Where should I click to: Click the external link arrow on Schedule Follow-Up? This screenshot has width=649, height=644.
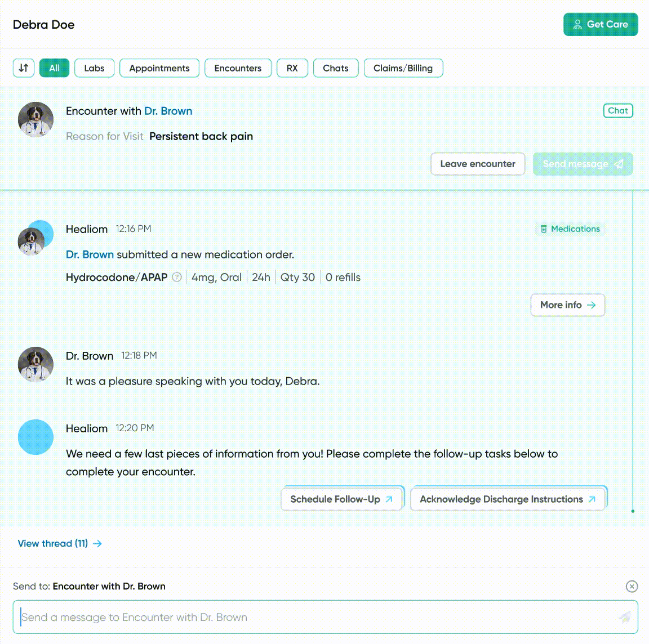pos(389,499)
